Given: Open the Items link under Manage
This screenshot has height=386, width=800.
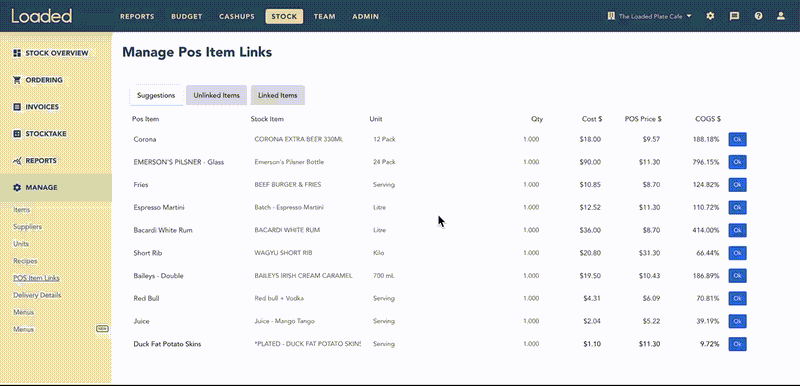Looking at the screenshot, I should tap(21, 210).
